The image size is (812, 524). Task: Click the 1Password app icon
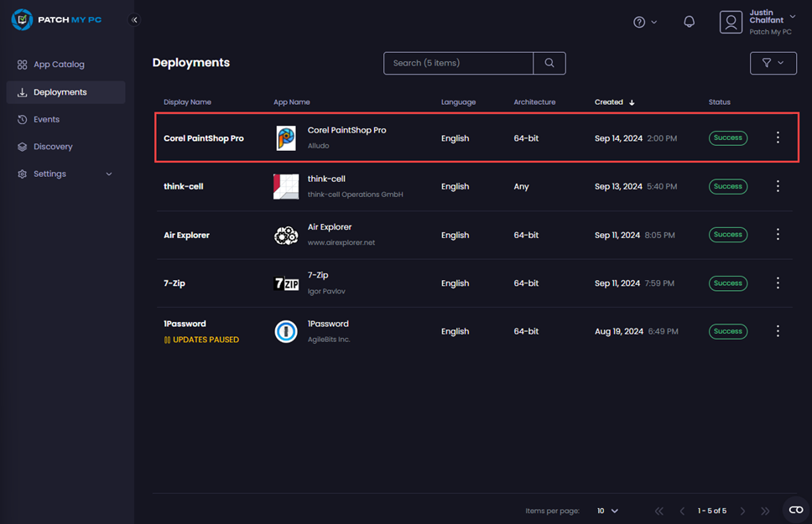tap(286, 332)
